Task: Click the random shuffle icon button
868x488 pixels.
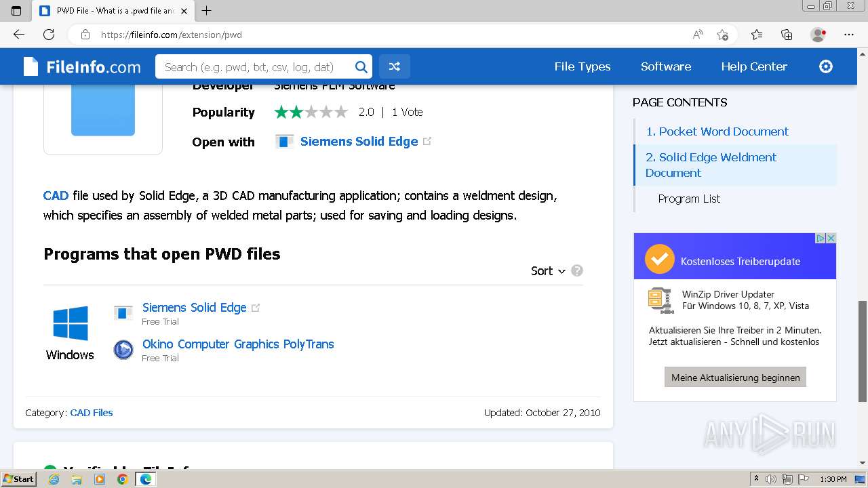Action: point(395,66)
